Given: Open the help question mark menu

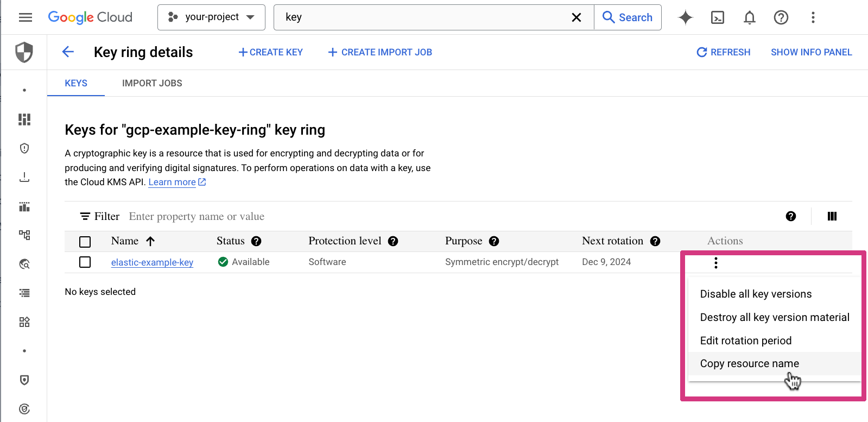Looking at the screenshot, I should [781, 17].
